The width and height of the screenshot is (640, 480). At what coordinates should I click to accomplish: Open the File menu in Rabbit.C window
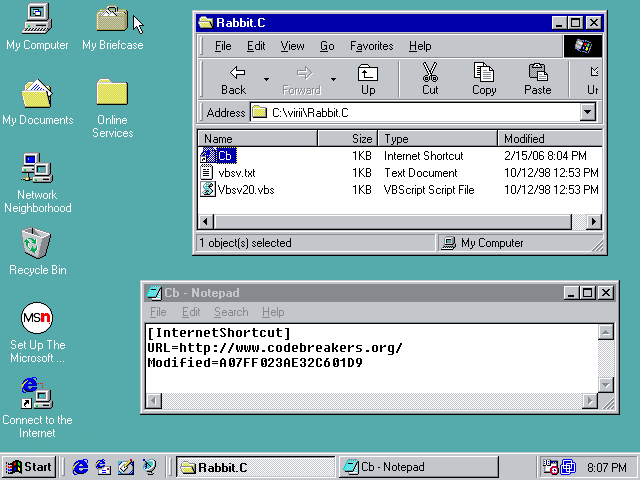click(x=223, y=46)
